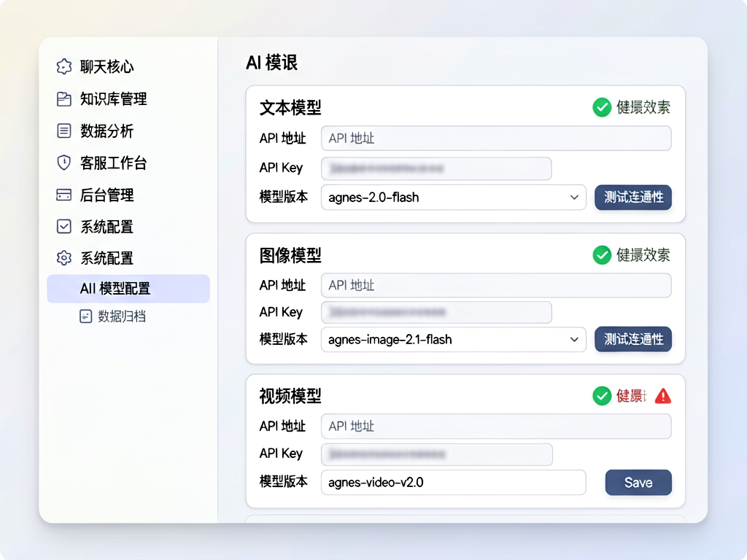Click the 聊天核心 sidebar icon
This screenshot has height=560, width=747.
(64, 66)
